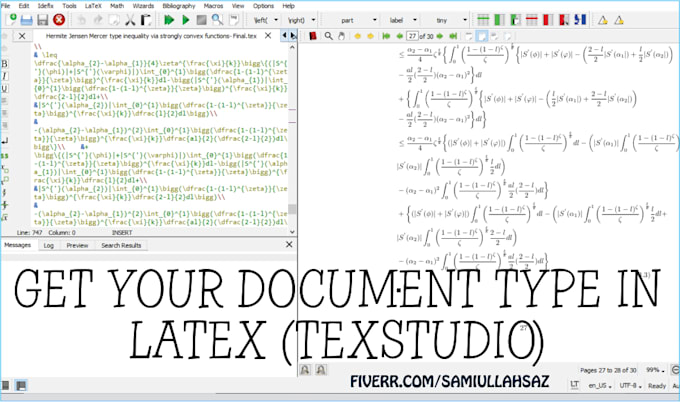Switch to the Log tab

[x=49, y=245]
